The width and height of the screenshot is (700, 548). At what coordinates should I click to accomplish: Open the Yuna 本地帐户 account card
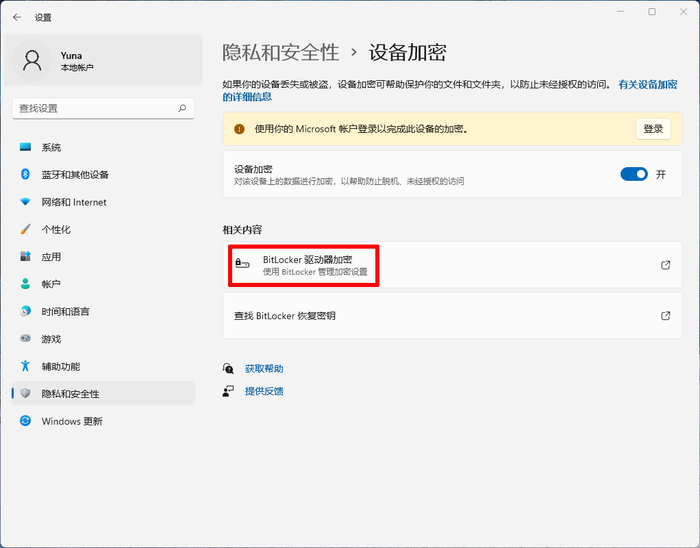click(103, 60)
